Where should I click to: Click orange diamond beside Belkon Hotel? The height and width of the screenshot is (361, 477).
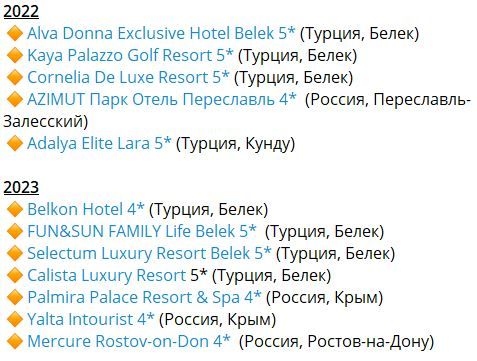[x=15, y=210]
